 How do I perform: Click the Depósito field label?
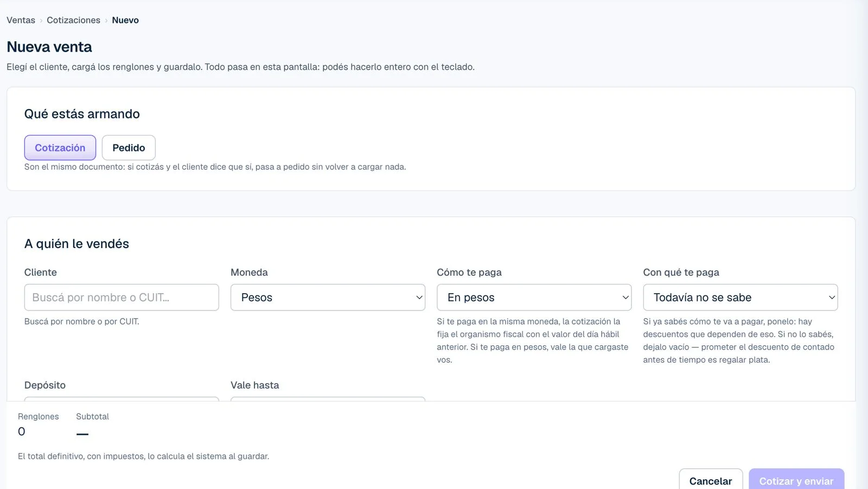tap(45, 385)
